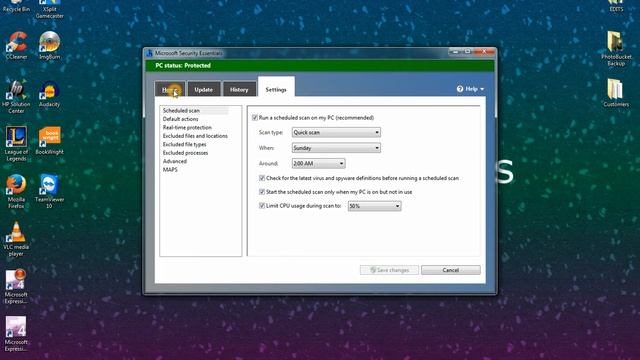Open the ImgBurn desktop shortcut

(49, 45)
